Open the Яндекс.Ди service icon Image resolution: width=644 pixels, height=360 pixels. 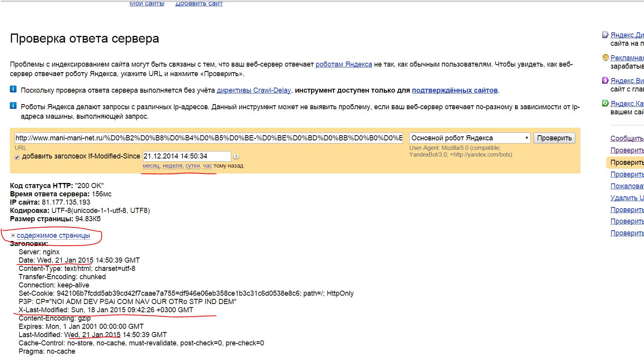pos(605,35)
